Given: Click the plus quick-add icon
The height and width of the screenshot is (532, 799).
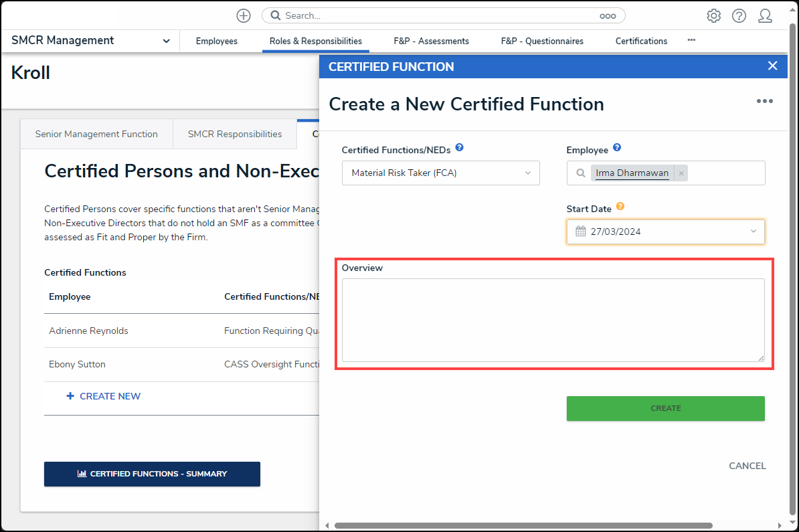Looking at the screenshot, I should pos(244,16).
